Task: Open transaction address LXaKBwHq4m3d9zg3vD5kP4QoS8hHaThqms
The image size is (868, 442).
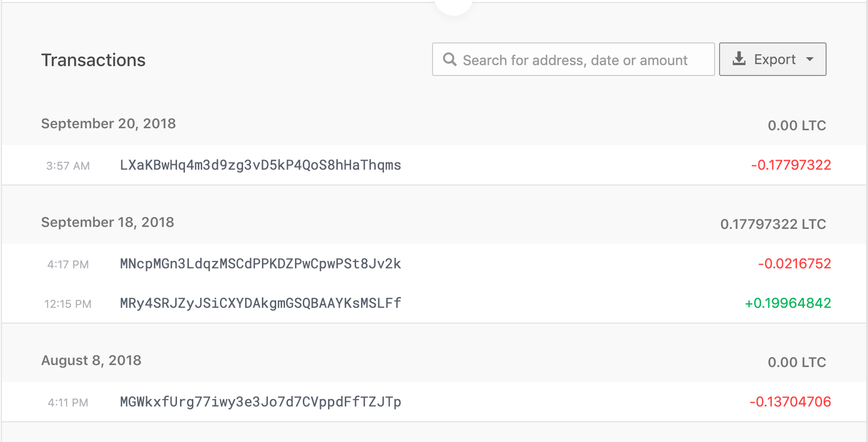Action: (260, 165)
